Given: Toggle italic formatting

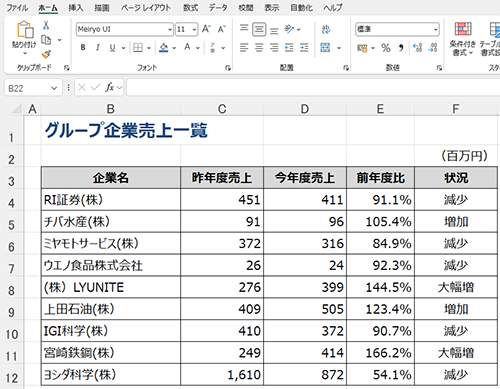Looking at the screenshot, I should click(98, 48).
